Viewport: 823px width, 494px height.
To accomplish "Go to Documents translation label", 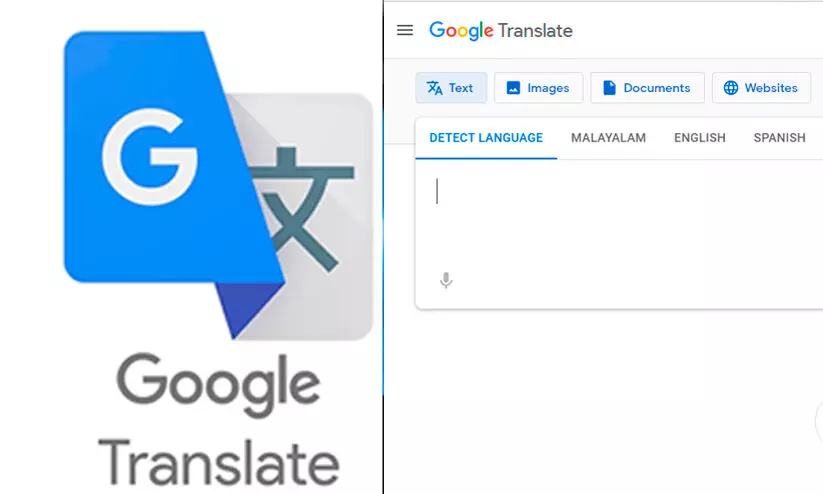I will coord(657,88).
